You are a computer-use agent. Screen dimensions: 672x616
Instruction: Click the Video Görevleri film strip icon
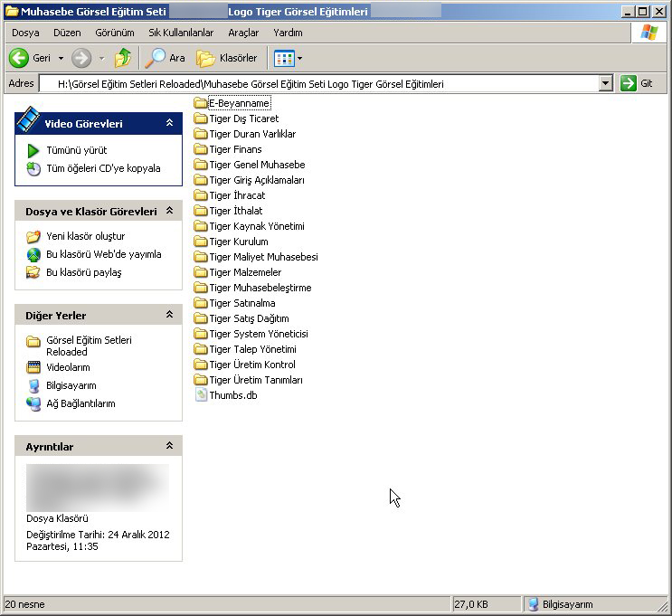coord(28,118)
